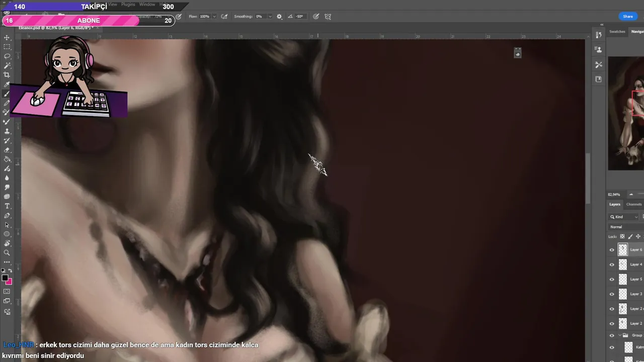This screenshot has height=362, width=644.
Task: Select the Crop tool
Action: pyautogui.click(x=7, y=75)
